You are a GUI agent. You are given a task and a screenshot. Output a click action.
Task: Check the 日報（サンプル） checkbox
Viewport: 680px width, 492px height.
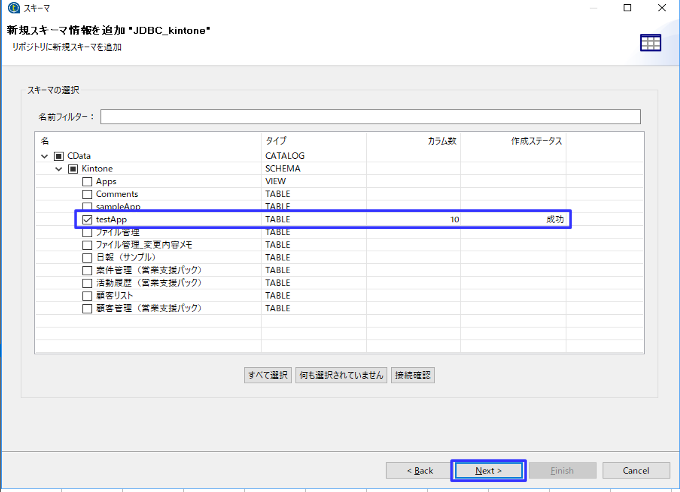(x=87, y=258)
